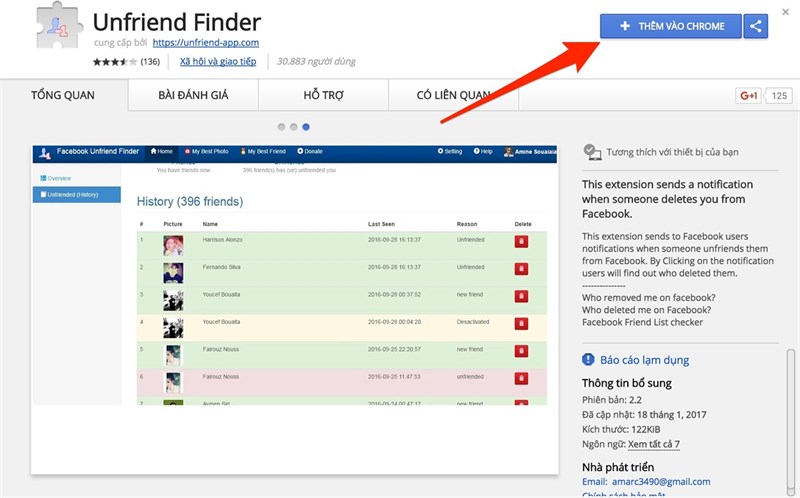Click the share icon button
The height and width of the screenshot is (498, 800).
tap(756, 26)
